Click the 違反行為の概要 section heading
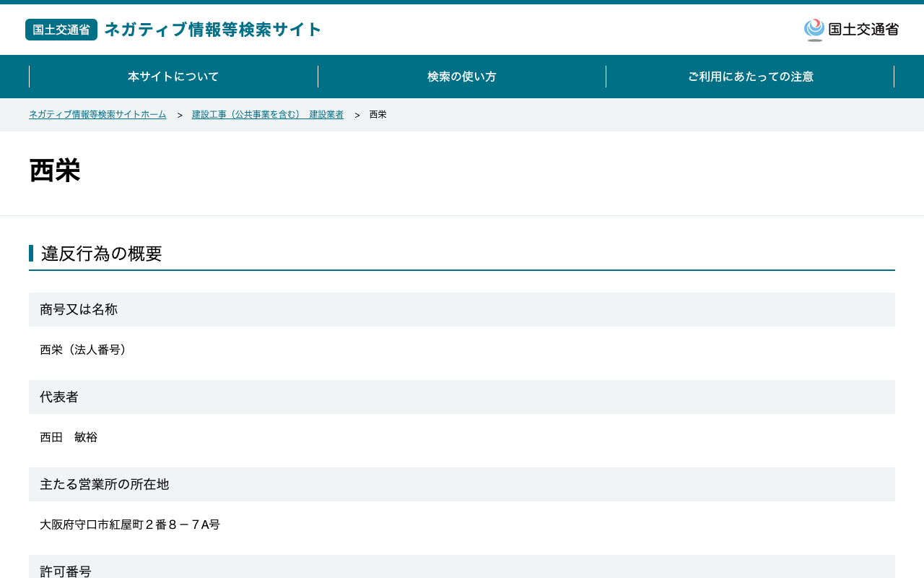 pos(102,254)
